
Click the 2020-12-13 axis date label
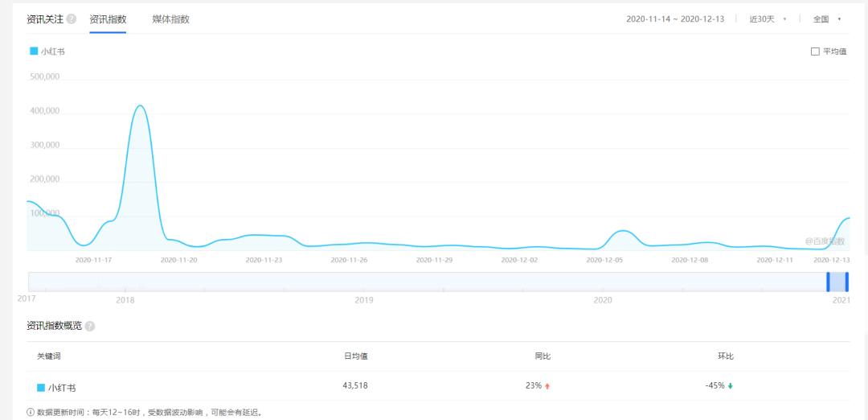coord(833,259)
